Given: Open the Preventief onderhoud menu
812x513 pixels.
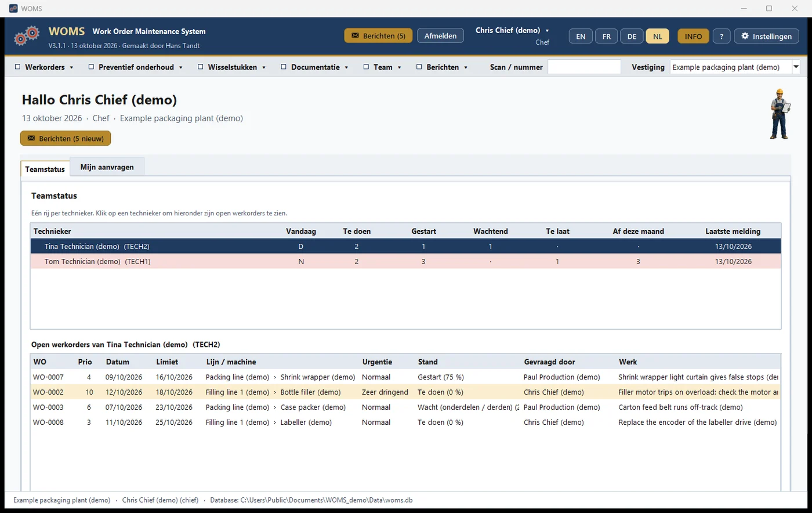Looking at the screenshot, I should point(136,67).
